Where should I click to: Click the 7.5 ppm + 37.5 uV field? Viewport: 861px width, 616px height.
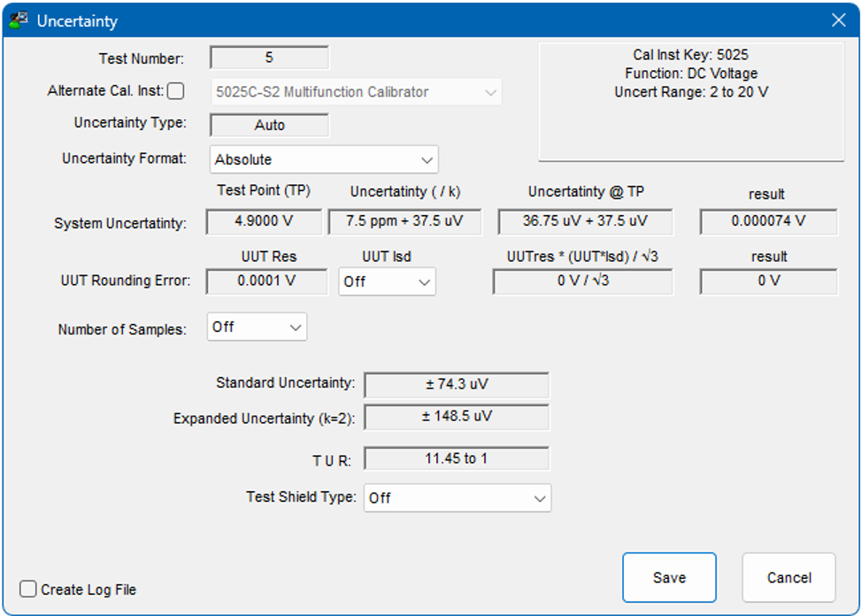tap(404, 221)
